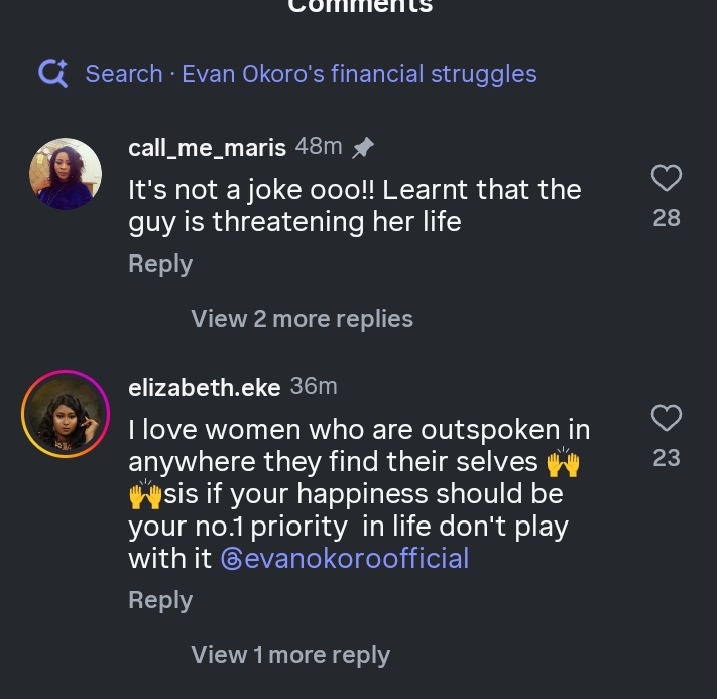
Task: Tap the Comments header title
Action: (x=360, y=6)
